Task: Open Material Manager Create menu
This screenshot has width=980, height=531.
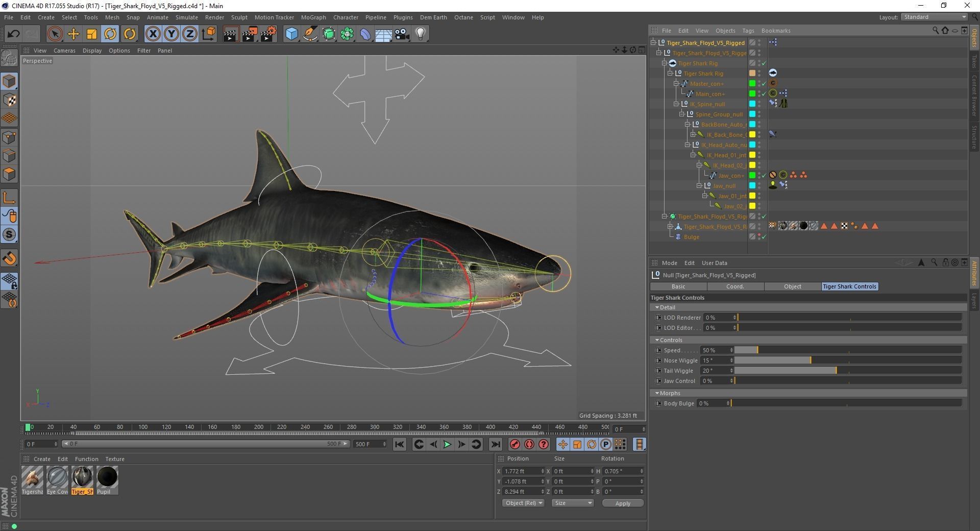Action: pos(42,459)
